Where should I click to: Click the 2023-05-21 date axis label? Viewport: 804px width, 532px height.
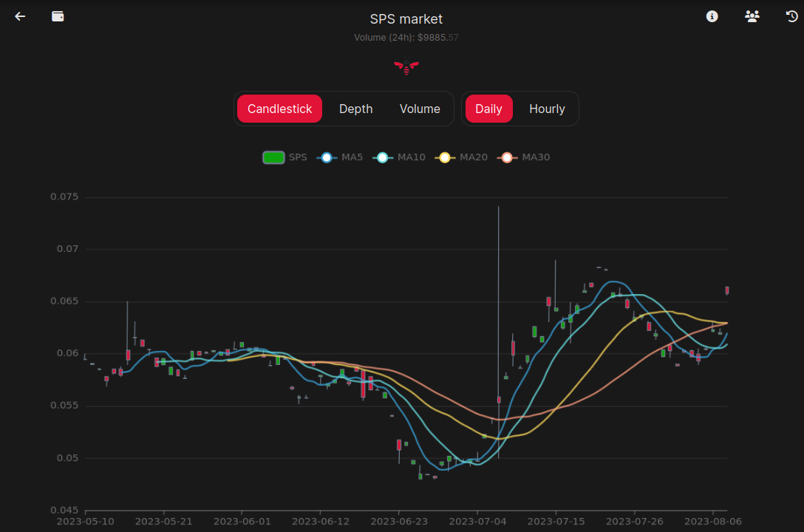click(x=163, y=521)
